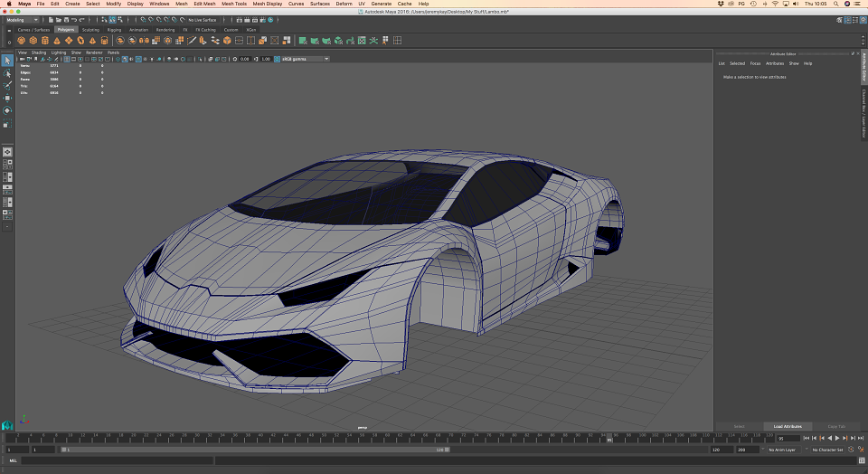This screenshot has width=868, height=474.
Task: Switch to the XGen shelf tab
Action: [x=251, y=30]
